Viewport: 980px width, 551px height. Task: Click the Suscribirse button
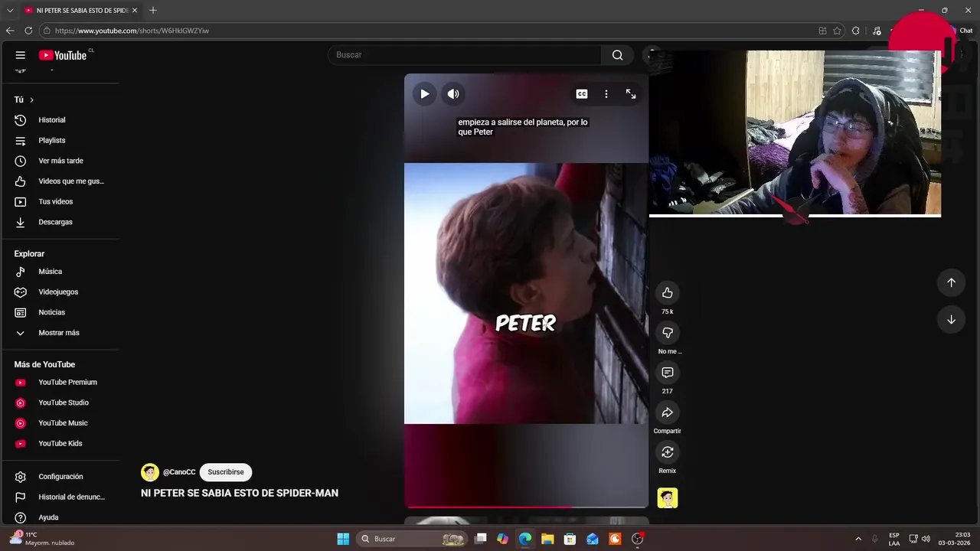click(x=226, y=472)
